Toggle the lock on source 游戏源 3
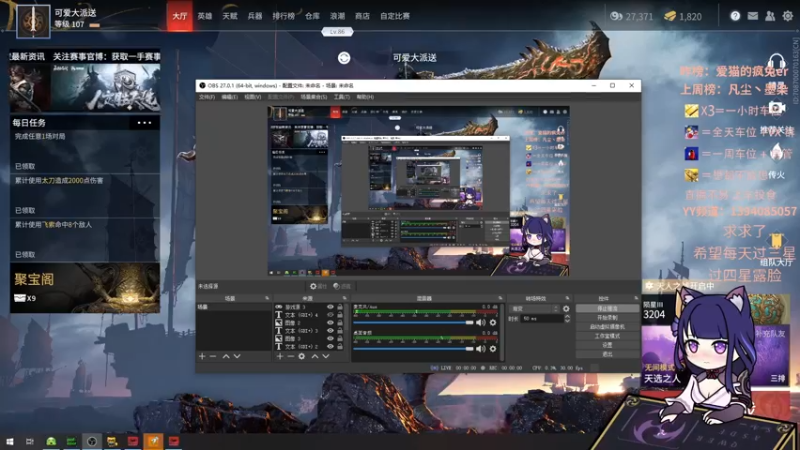 (340, 307)
